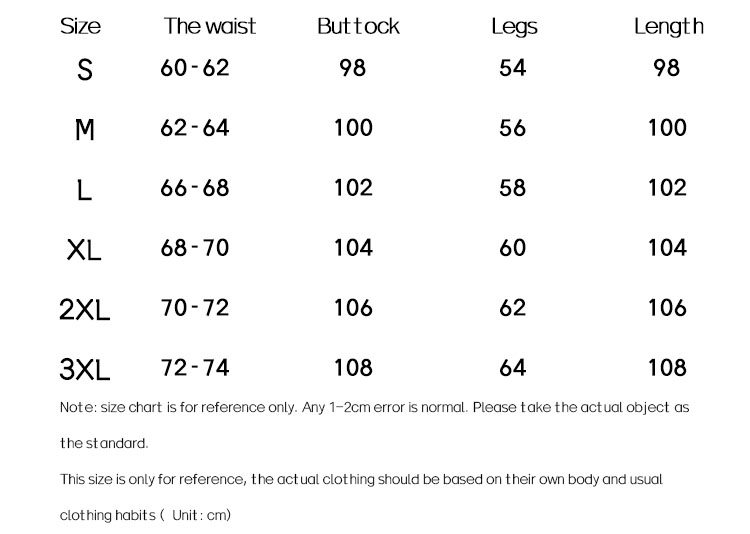Click the Size column header
The width and height of the screenshot is (750, 534).
point(80,26)
